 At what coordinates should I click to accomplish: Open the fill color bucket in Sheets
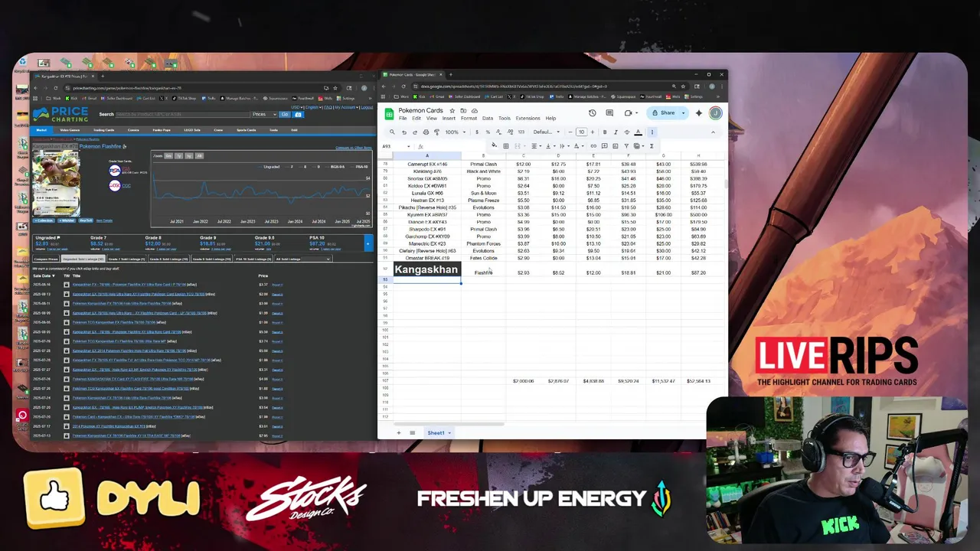coord(494,145)
